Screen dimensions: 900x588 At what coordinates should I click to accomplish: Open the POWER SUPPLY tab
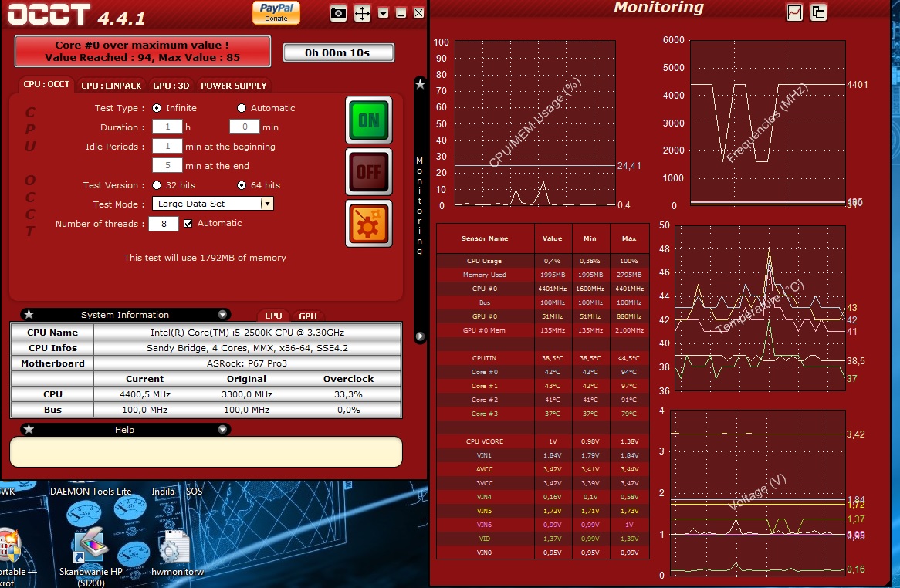pos(234,86)
